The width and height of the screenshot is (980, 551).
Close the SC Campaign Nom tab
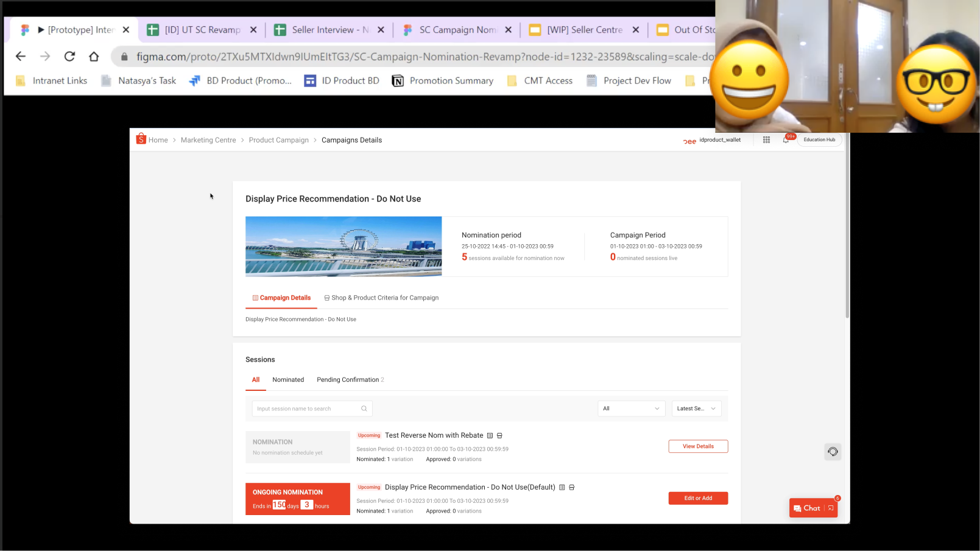tap(509, 29)
